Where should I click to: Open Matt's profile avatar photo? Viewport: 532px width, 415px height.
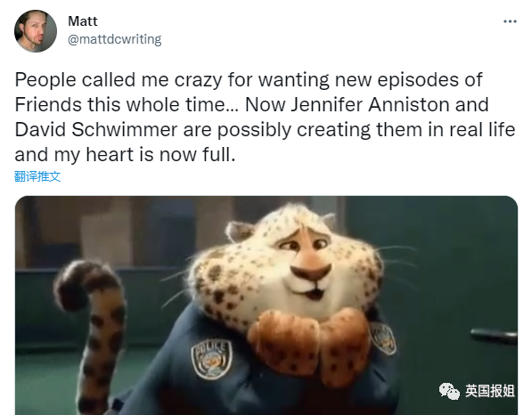pyautogui.click(x=36, y=31)
